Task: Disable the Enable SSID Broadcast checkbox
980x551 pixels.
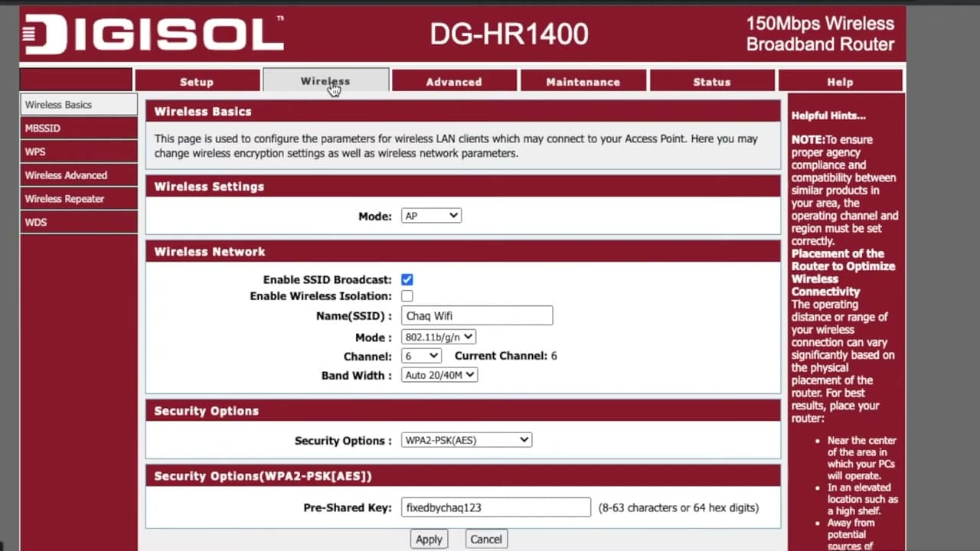Action: (x=407, y=280)
